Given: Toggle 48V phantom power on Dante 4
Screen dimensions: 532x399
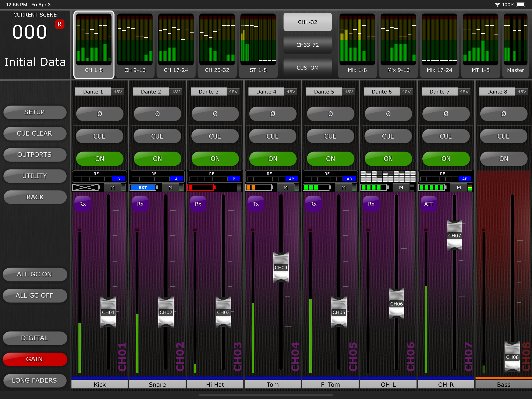Looking at the screenshot, I should point(291,92).
